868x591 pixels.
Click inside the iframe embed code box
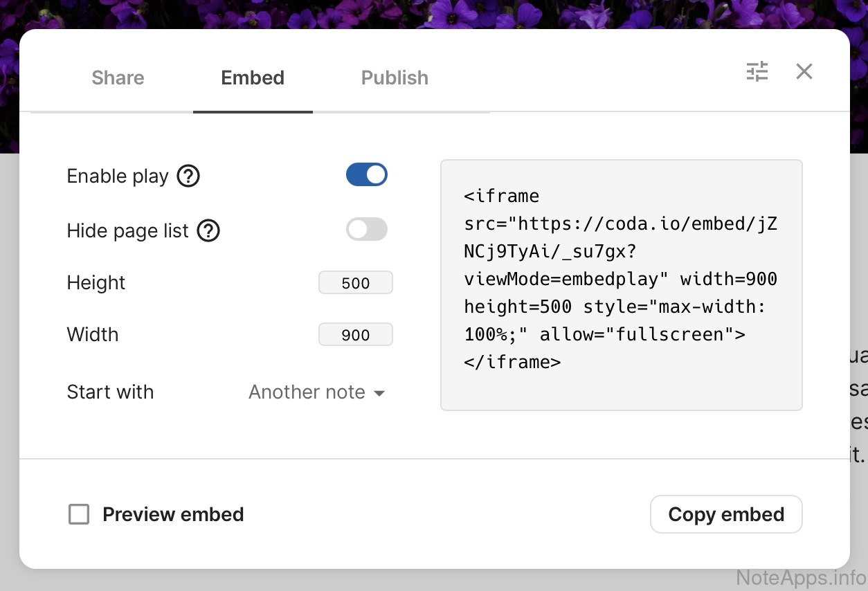point(621,284)
